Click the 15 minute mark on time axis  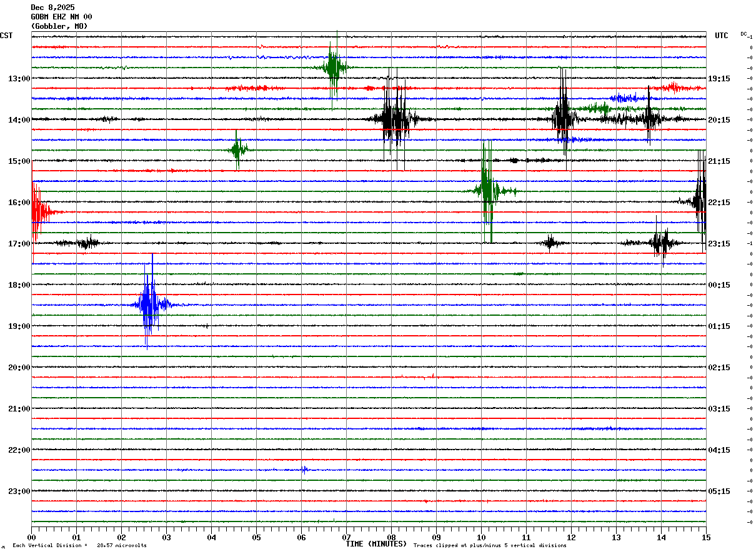(705, 537)
